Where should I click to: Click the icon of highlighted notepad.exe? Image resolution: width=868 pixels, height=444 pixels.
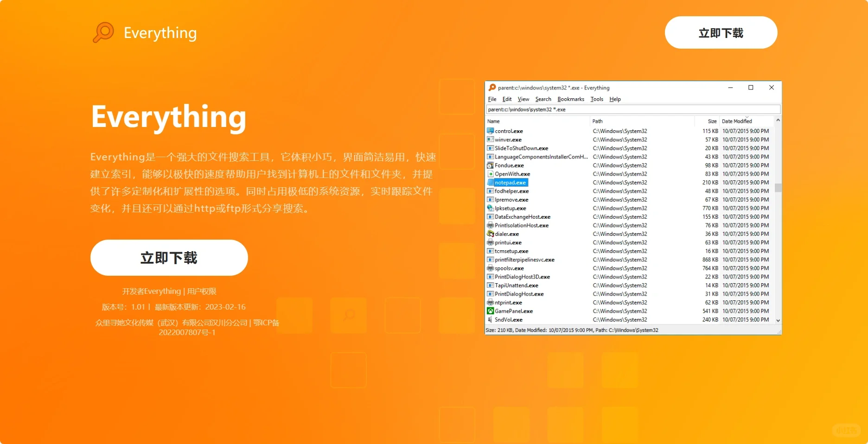coord(490,183)
